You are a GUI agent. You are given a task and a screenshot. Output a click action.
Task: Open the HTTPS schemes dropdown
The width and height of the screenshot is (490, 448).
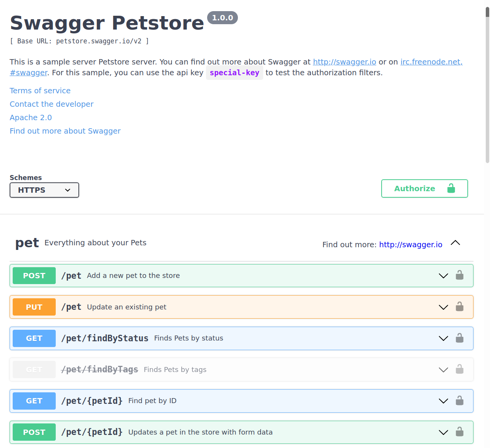click(x=44, y=190)
